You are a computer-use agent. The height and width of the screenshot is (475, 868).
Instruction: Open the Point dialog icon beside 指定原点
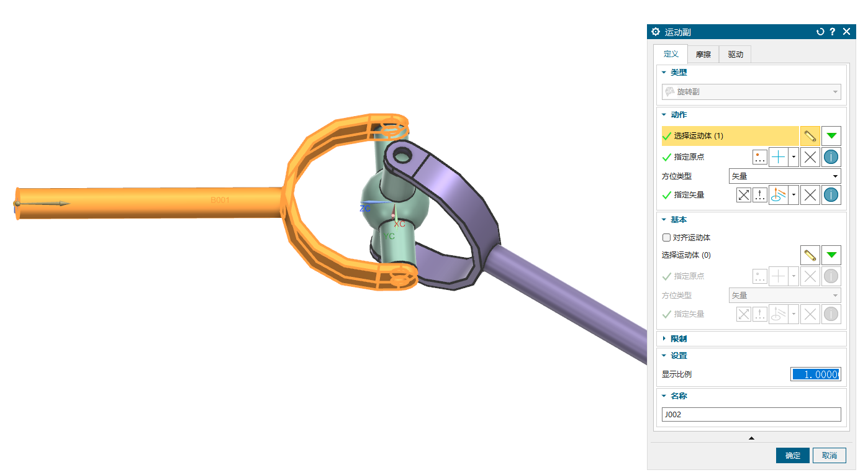pos(760,157)
